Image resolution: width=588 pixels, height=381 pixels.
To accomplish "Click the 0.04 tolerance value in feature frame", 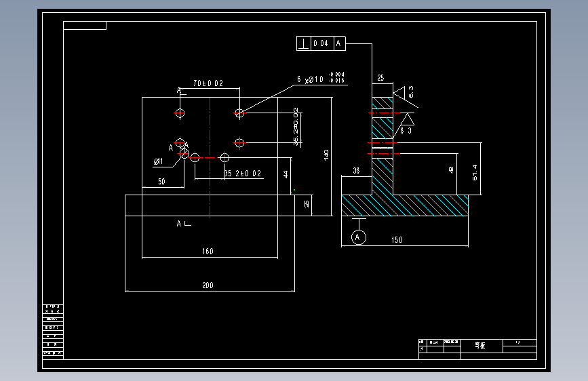I will pyautogui.click(x=321, y=43).
